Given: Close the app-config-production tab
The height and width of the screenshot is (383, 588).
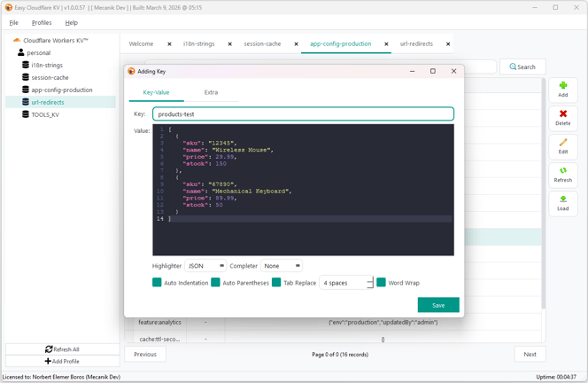Looking at the screenshot, I should (x=386, y=44).
